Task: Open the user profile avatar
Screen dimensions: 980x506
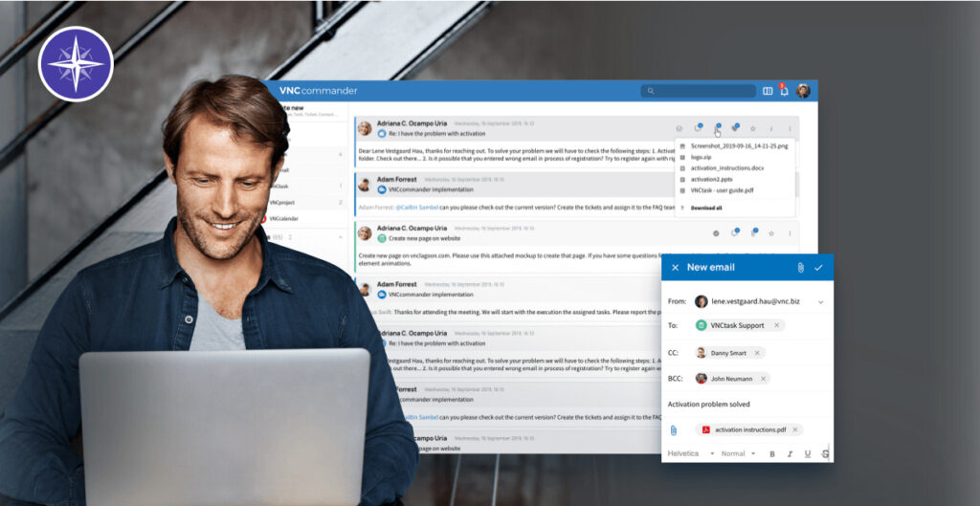Action: click(803, 91)
